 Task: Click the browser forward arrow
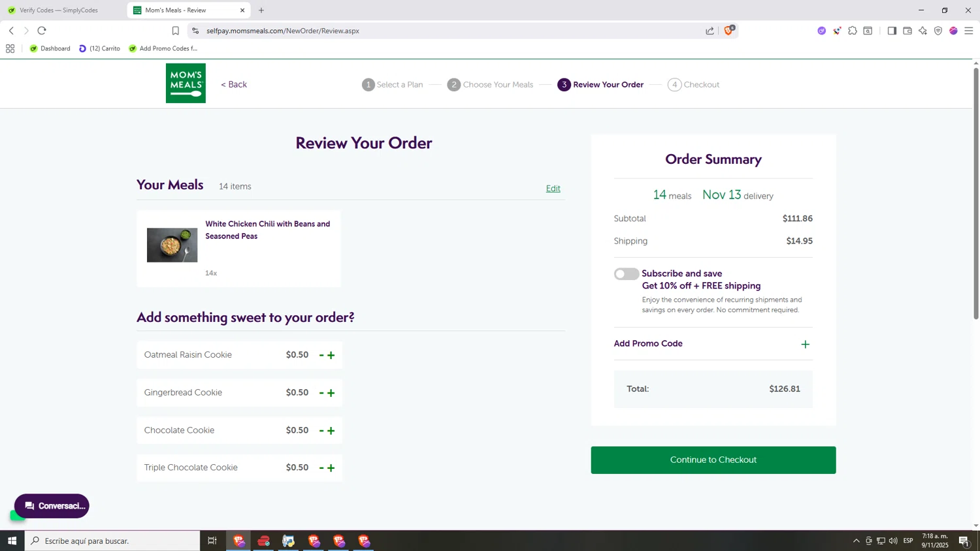(26, 31)
